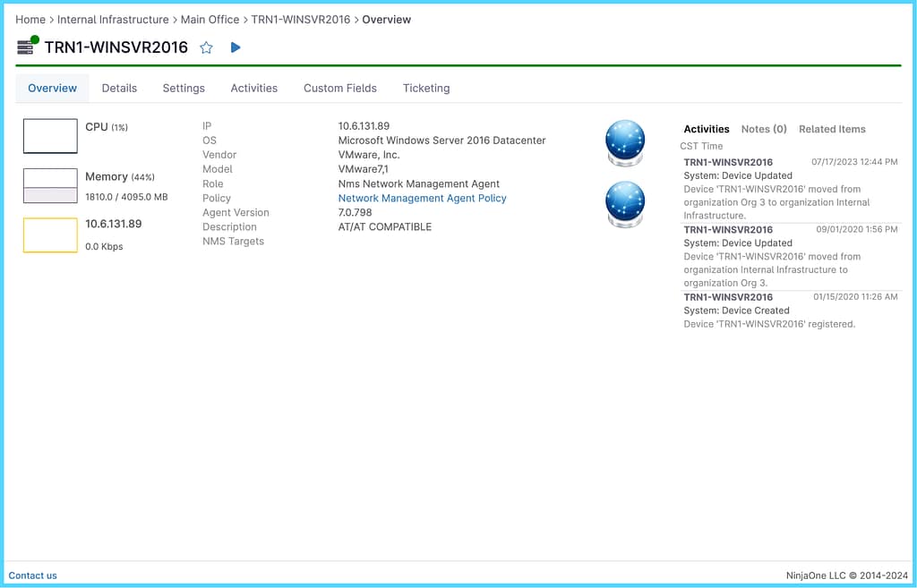Go to the Ticketing tab

click(425, 89)
